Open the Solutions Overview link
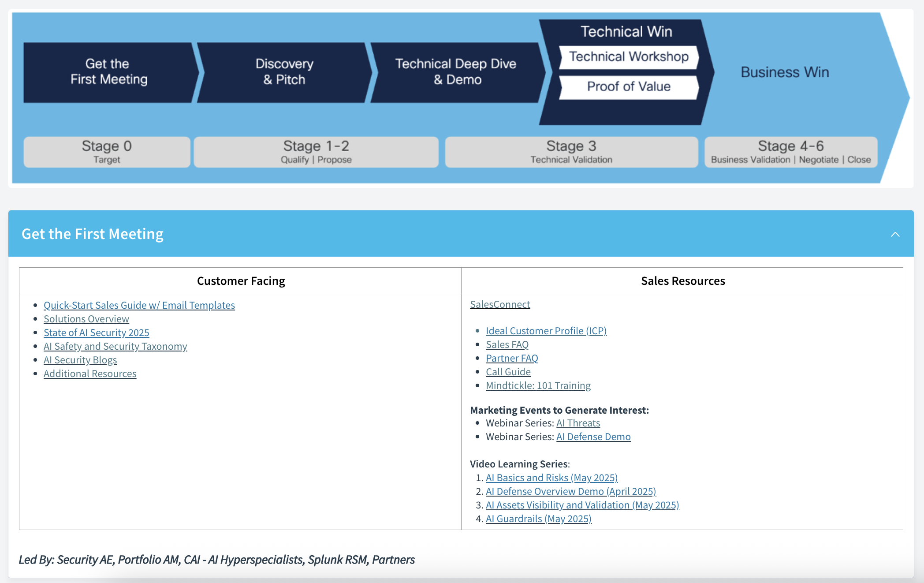Screen dimensions: 924x583 tap(86, 319)
